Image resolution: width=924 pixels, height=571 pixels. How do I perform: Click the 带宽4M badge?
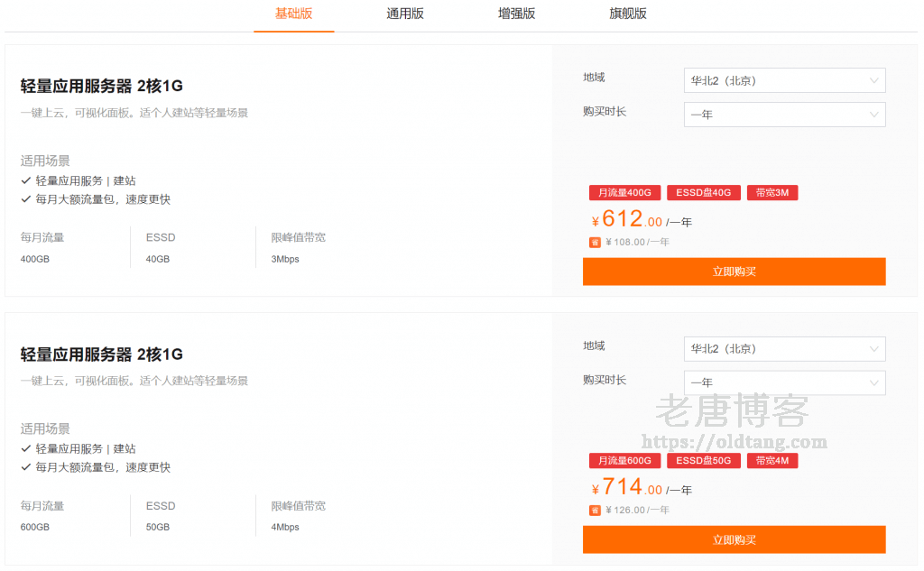772,460
